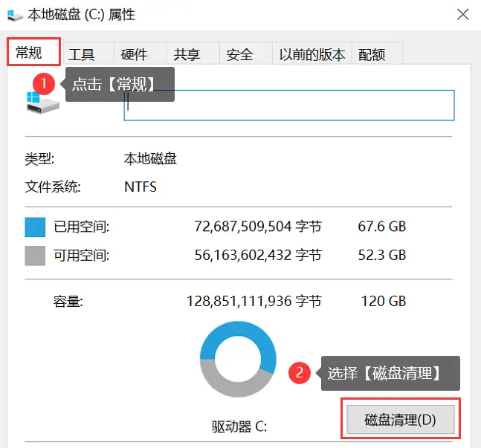
Task: Click the 56,163,602,432 字节 free space value
Action: 258,255
